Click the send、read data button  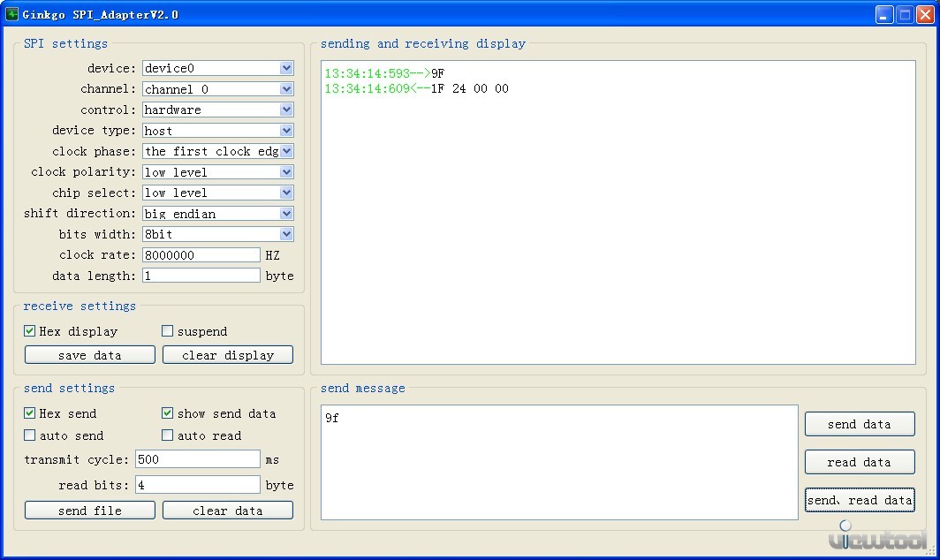860,500
